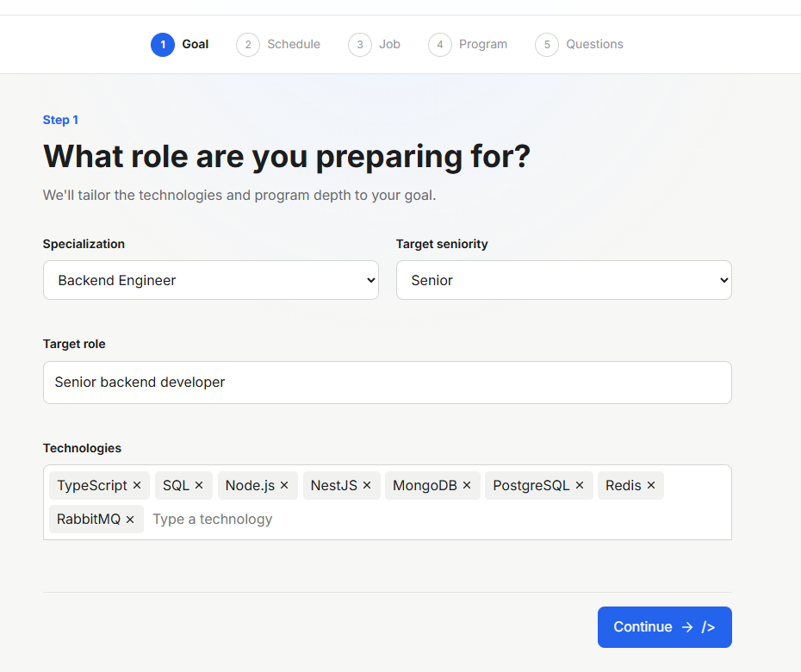Remove the PostgreSQL tag
This screenshot has width=801, height=672.
[580, 485]
